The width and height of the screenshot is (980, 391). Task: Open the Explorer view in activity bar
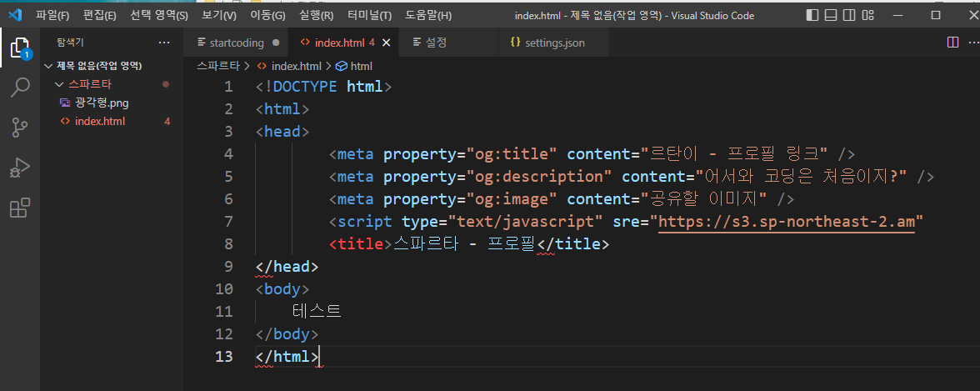tap(20, 47)
